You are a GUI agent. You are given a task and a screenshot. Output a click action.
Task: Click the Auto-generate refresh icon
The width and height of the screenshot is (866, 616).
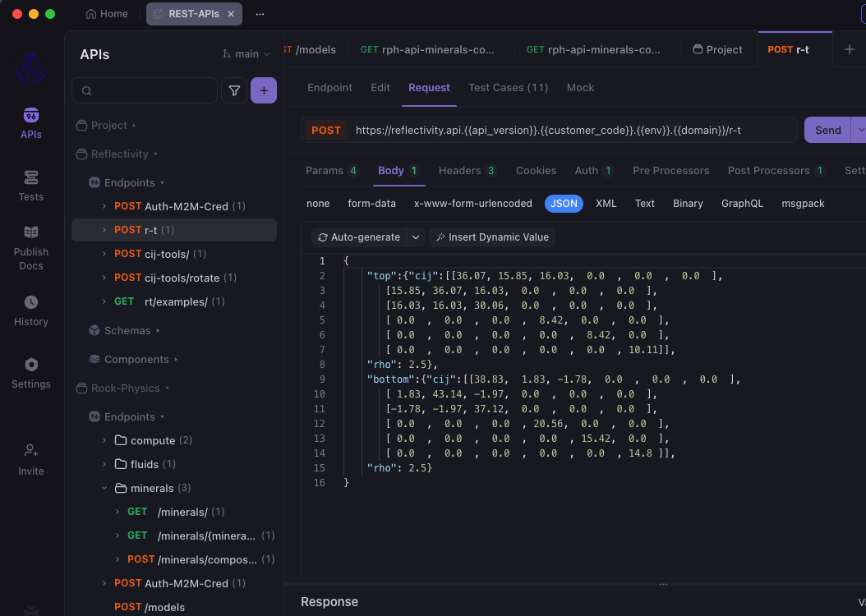coord(323,237)
